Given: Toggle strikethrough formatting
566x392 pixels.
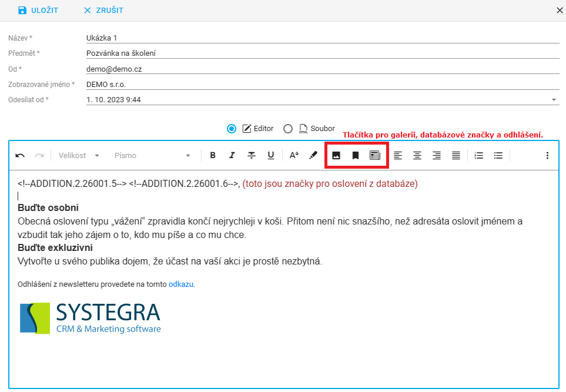Looking at the screenshot, I should click(252, 155).
